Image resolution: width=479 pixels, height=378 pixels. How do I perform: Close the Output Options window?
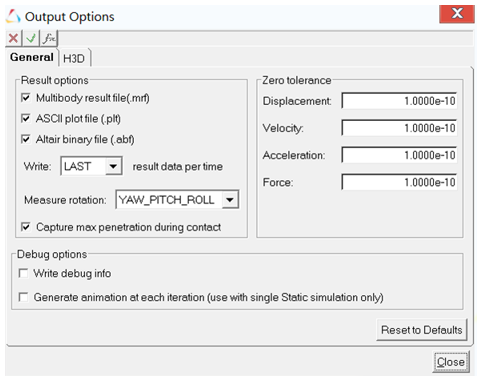(x=457, y=14)
